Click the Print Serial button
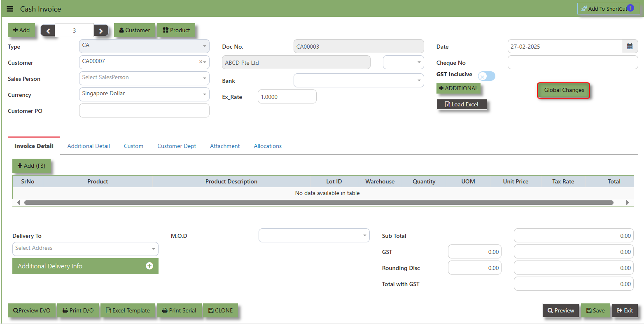This screenshot has height=324, width=644. point(179,310)
